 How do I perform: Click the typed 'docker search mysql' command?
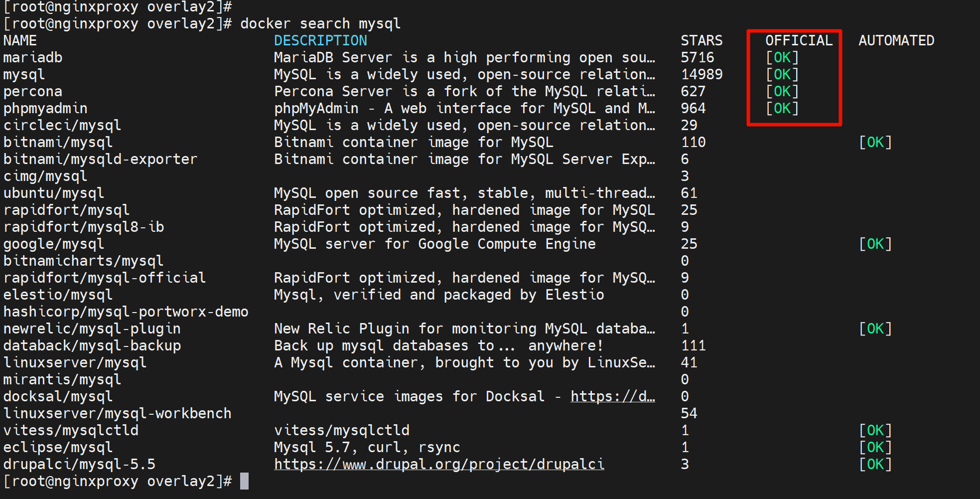320,23
